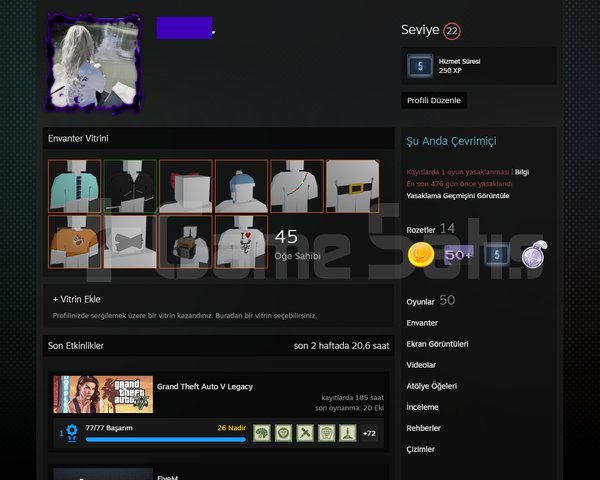
Task: Click the GTA V achievement progress bar
Action: [166, 440]
